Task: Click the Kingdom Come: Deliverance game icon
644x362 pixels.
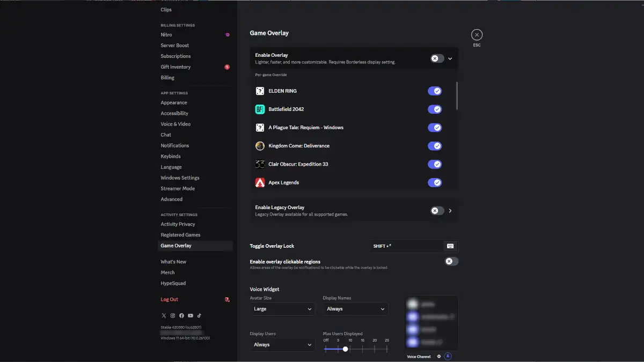Action: [x=260, y=146]
